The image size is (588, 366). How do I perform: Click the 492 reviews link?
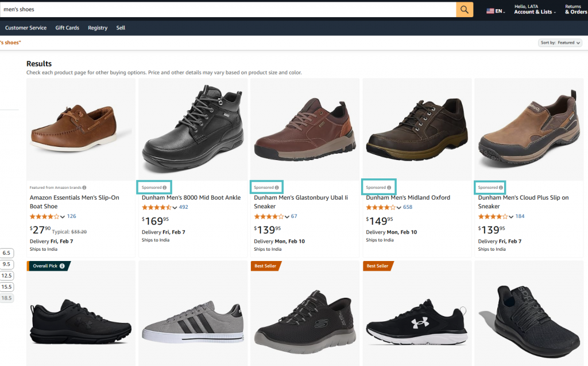coord(183,207)
